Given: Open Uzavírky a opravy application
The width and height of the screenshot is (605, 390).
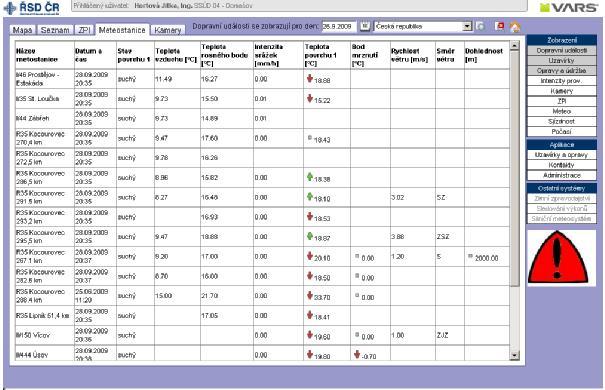Looking at the screenshot, I should coord(561,155).
